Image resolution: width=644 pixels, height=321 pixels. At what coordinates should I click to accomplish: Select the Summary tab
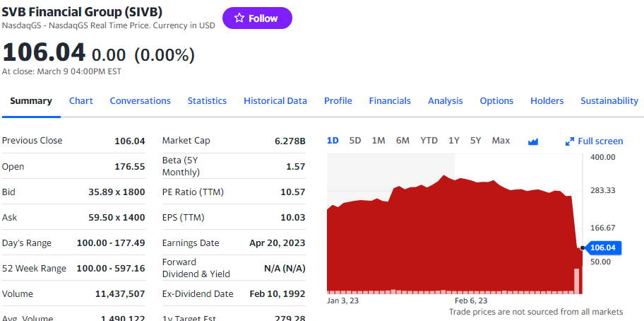31,100
